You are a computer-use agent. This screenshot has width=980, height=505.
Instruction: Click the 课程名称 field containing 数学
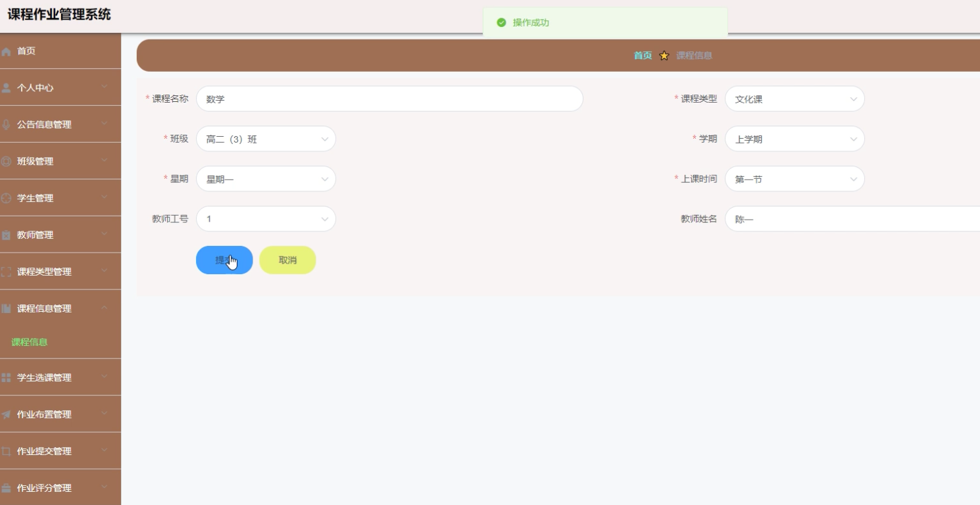(x=389, y=99)
